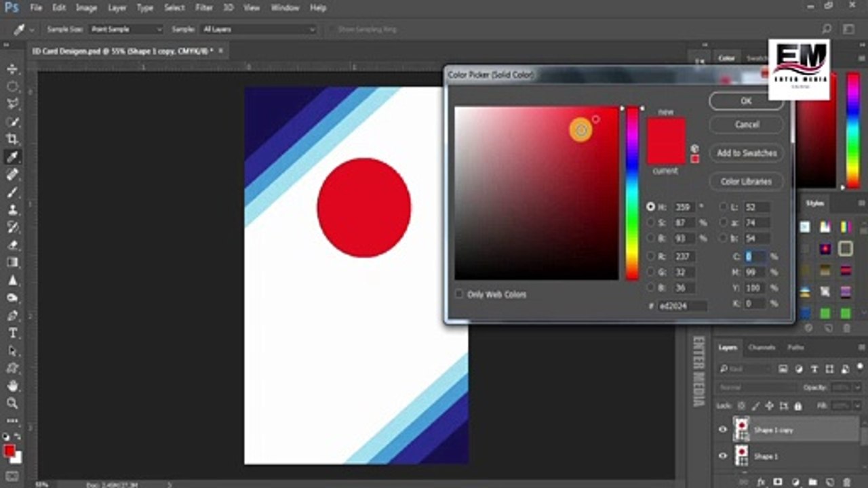Select the S saturation radio button

[651, 222]
